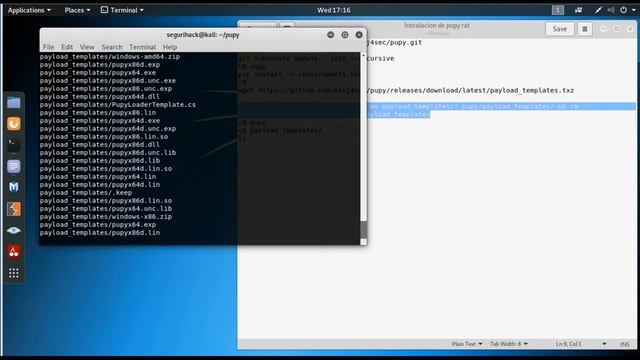Image resolution: width=640 pixels, height=360 pixels.
Task: Open the blue eye dock icon
Action: [x=13, y=230]
